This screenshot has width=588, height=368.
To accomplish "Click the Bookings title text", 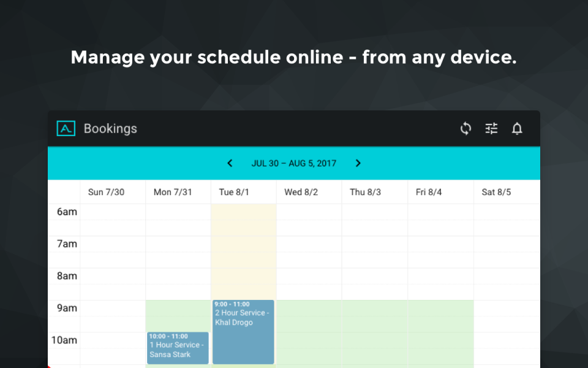I will point(110,128).
